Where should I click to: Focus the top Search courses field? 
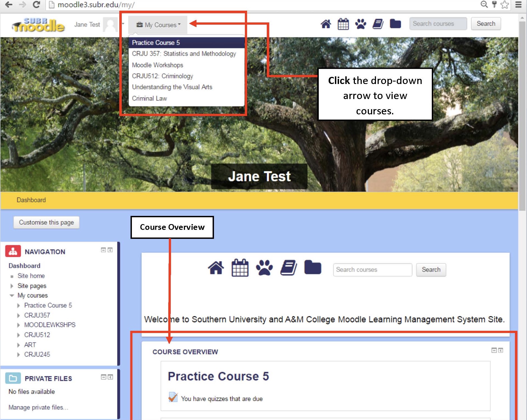click(x=438, y=24)
